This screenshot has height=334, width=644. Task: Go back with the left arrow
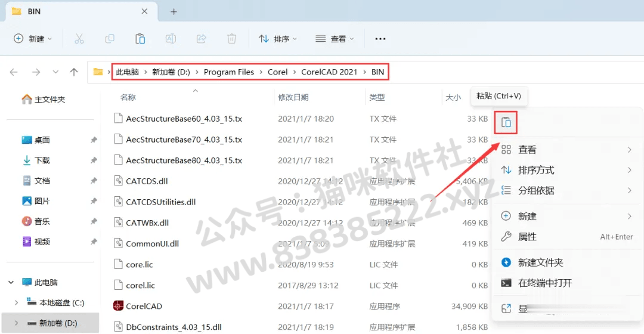tap(14, 72)
